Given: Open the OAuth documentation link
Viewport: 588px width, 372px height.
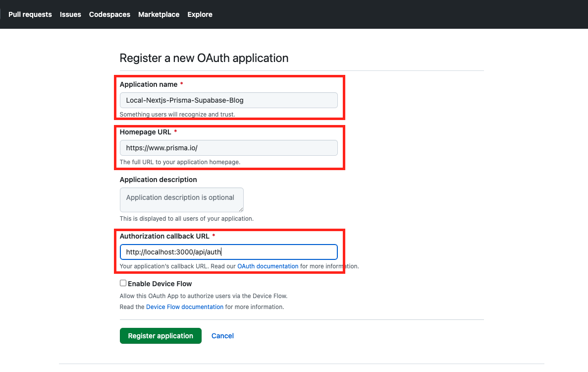Looking at the screenshot, I should tap(268, 266).
